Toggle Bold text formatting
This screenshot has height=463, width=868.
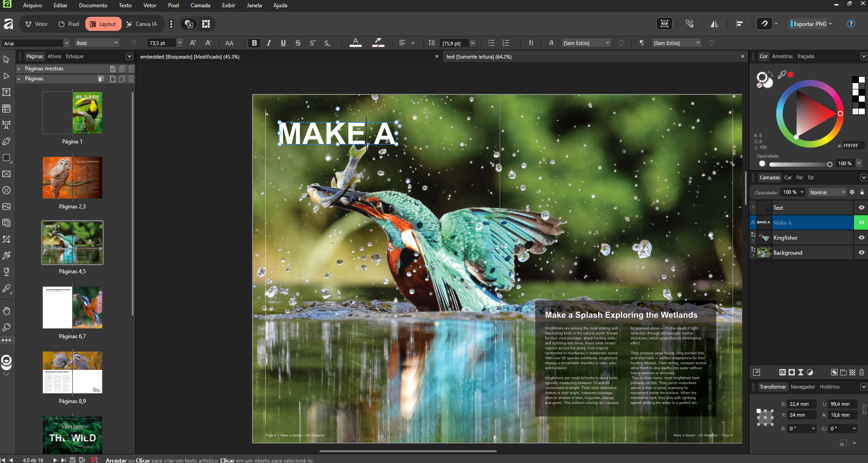[x=254, y=43]
